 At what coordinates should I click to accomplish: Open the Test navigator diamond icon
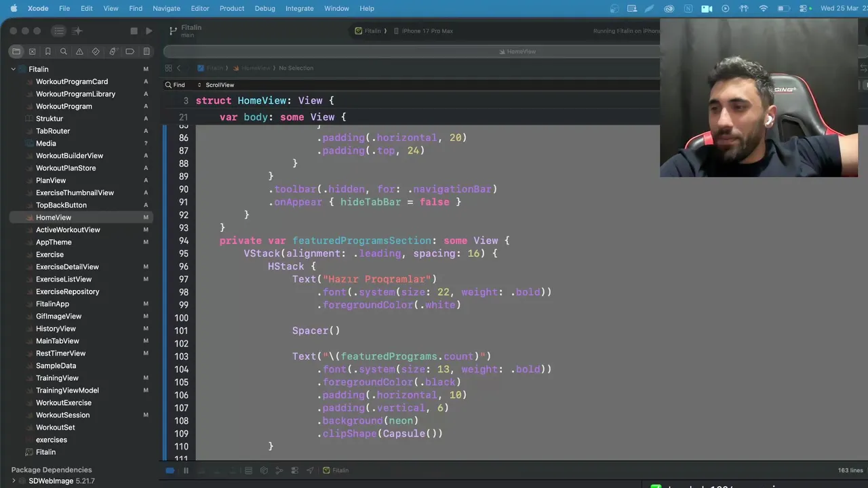(x=96, y=52)
